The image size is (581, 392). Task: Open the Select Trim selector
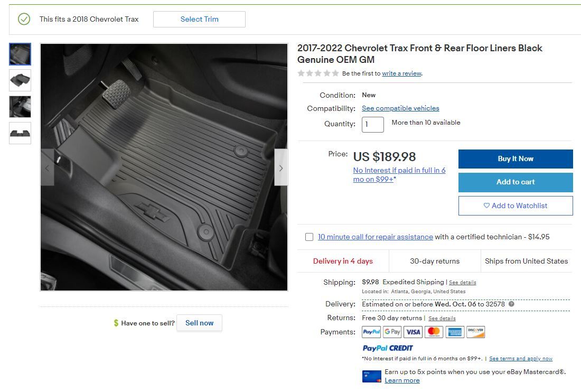click(x=199, y=19)
